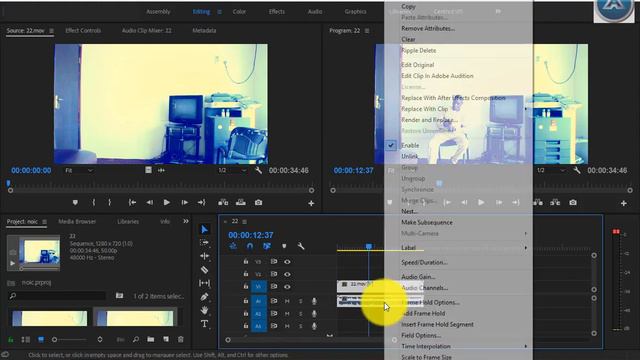Open Program monitor wrench settings
Image resolution: width=640 pixels, height=360 pixels.
click(x=576, y=170)
